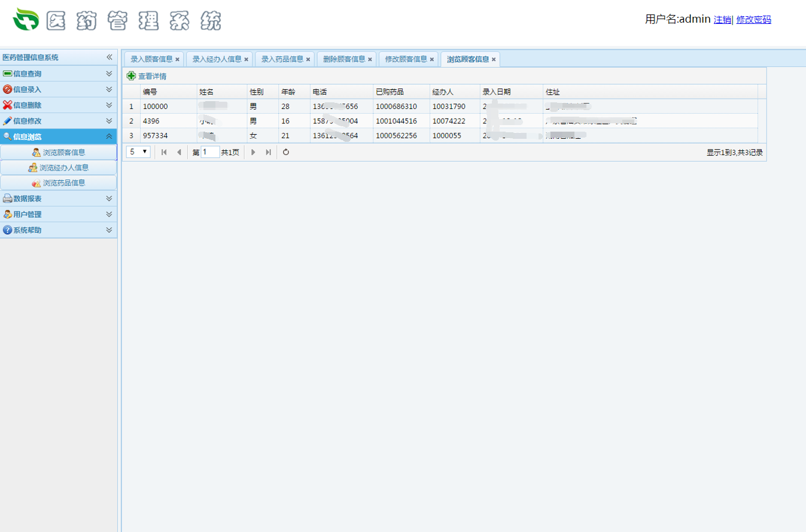Click the red X 信息删除 icon
806x532 pixels.
[7, 105]
